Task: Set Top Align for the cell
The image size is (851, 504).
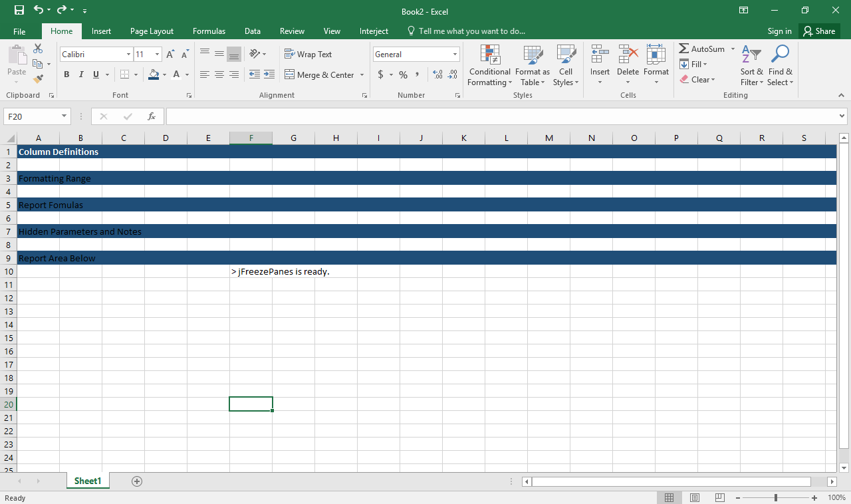Action: pyautogui.click(x=205, y=54)
